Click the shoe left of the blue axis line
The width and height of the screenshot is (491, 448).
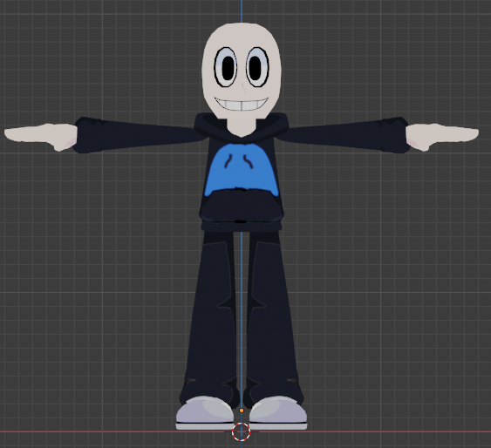tap(205, 413)
